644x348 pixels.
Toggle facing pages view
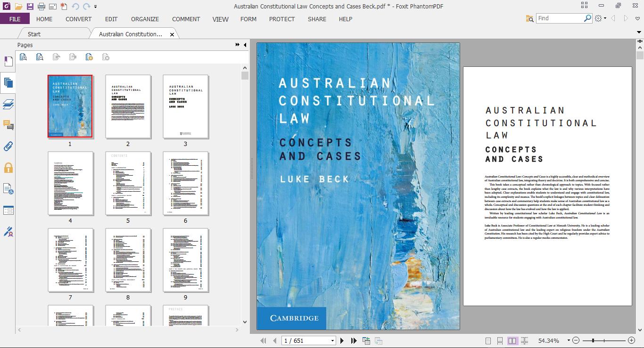click(512, 340)
